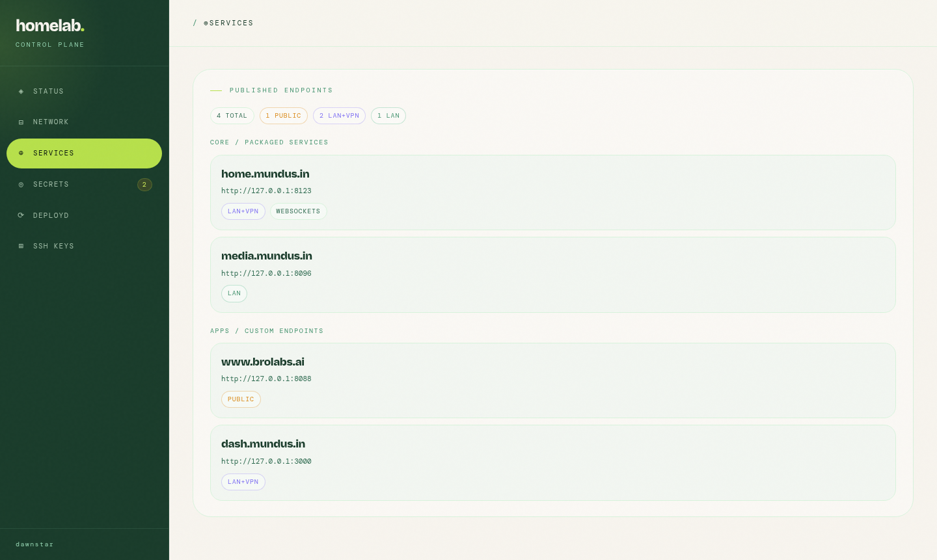Click the Services breadcrumb text
937x560 pixels.
click(232, 23)
